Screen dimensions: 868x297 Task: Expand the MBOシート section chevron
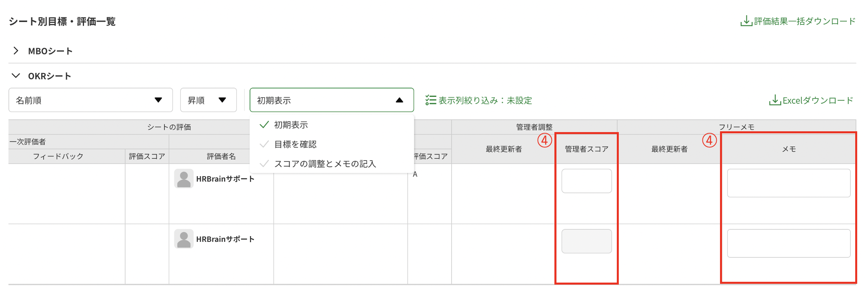point(16,51)
